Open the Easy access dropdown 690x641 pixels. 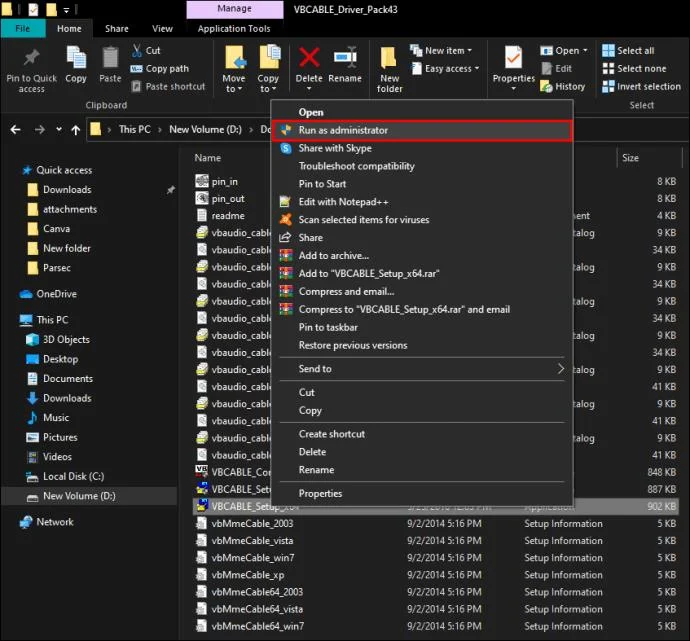coord(445,69)
